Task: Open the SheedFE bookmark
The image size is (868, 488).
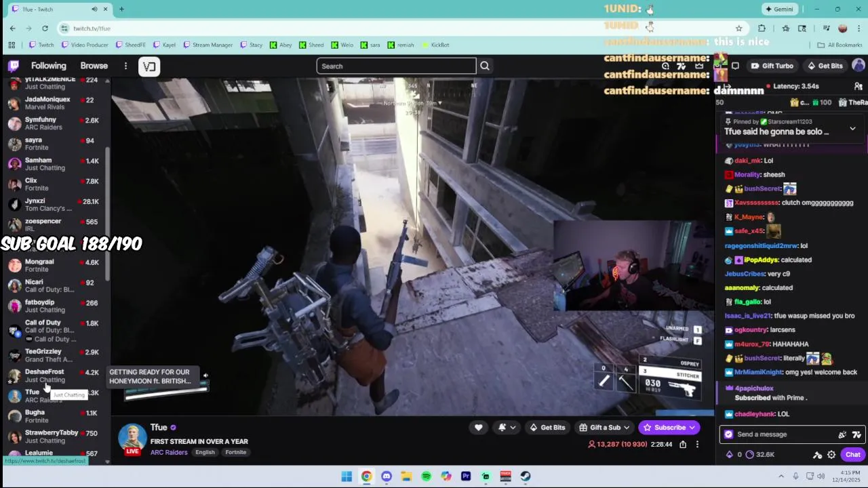Action: pos(130,45)
